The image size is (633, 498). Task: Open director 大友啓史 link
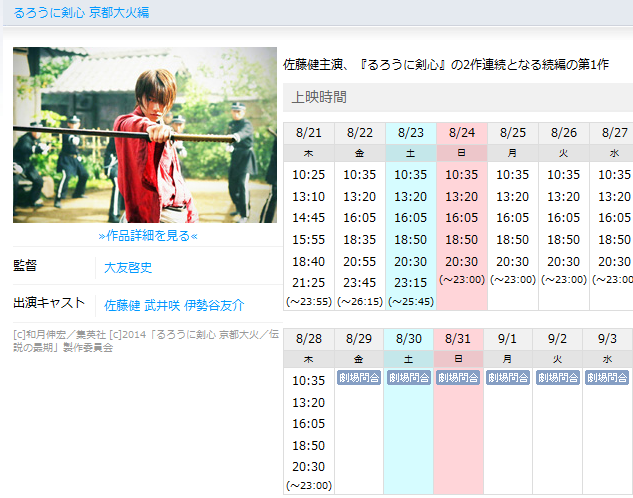(129, 268)
